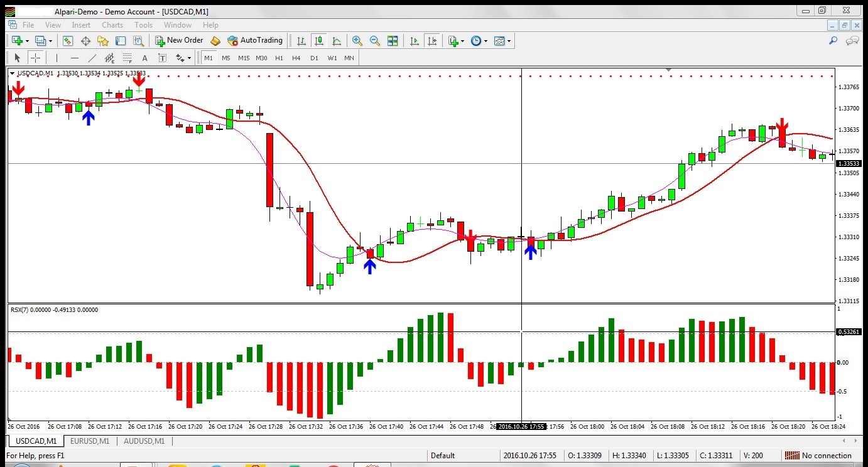The height and width of the screenshot is (467, 868).
Task: Switch timeframe to H4
Action: click(x=296, y=58)
